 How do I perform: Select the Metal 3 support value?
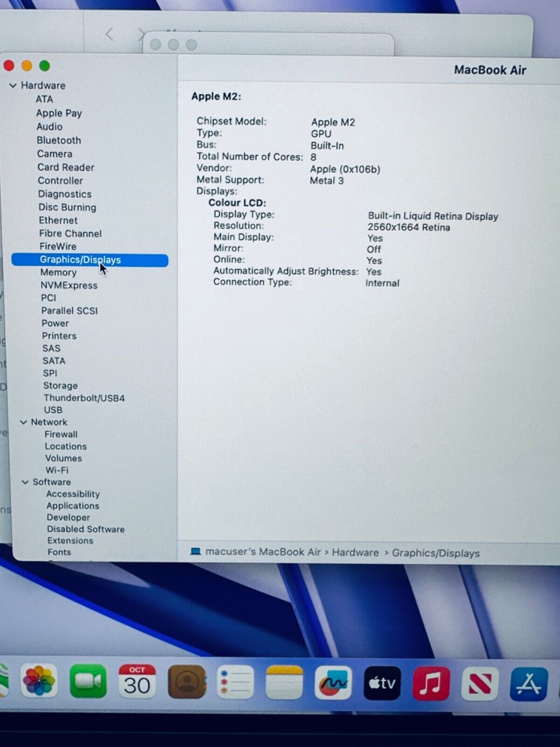click(327, 181)
